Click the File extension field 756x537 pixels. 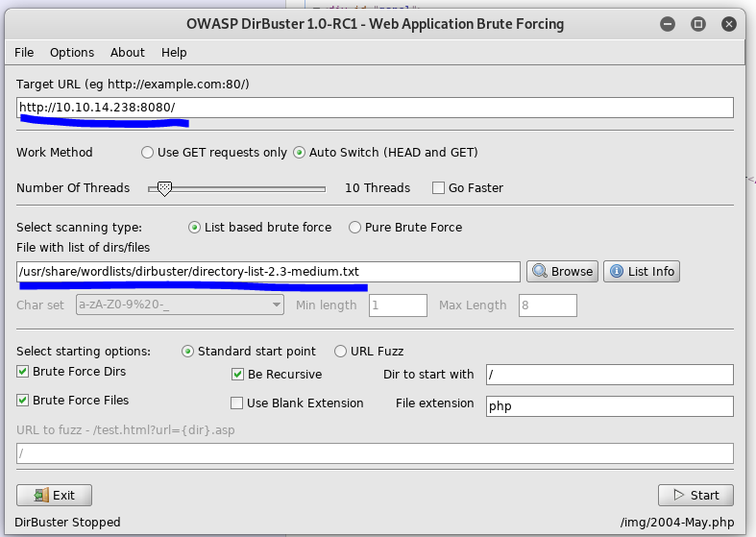point(609,406)
